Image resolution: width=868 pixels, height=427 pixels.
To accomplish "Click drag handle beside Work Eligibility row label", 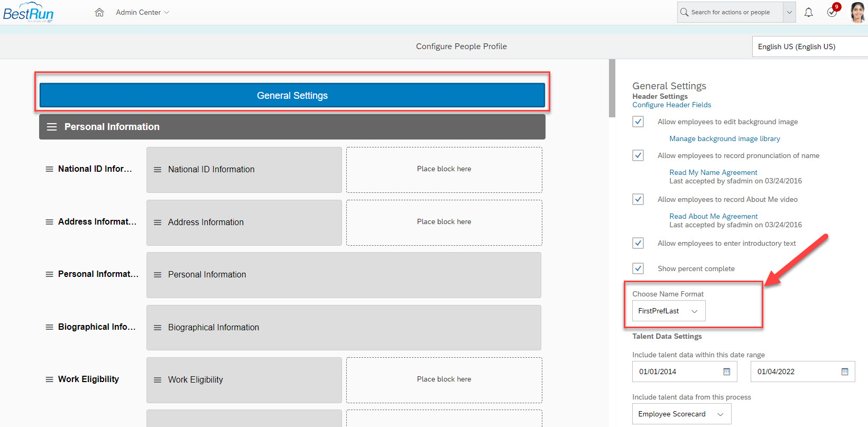I will 49,379.
